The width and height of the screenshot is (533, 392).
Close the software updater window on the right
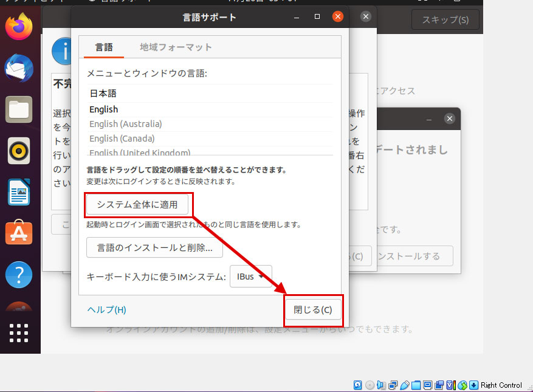point(450,119)
